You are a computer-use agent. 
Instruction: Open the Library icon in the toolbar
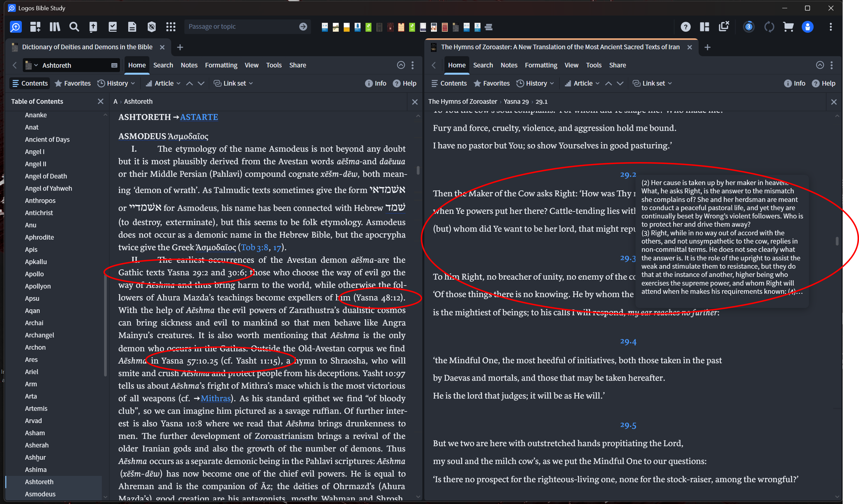55,27
